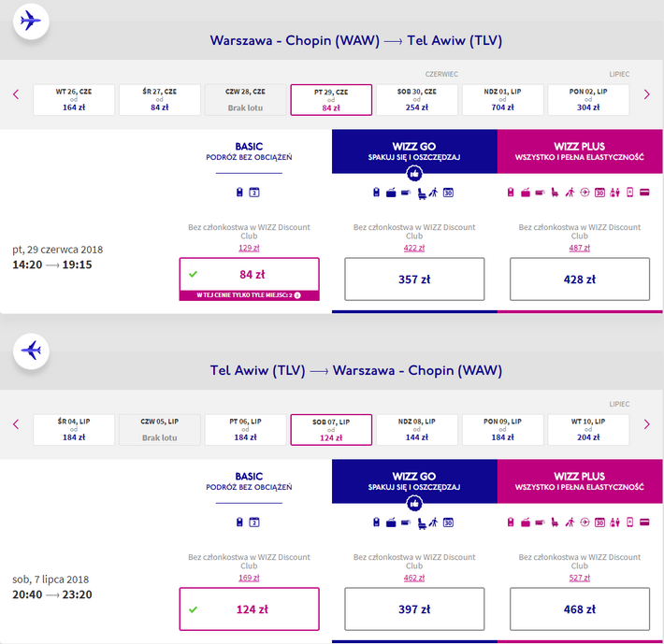This screenshot has width=664, height=644.
Task: Click credit card icon in outbound WIZZ PLUS
Action: pos(644,193)
